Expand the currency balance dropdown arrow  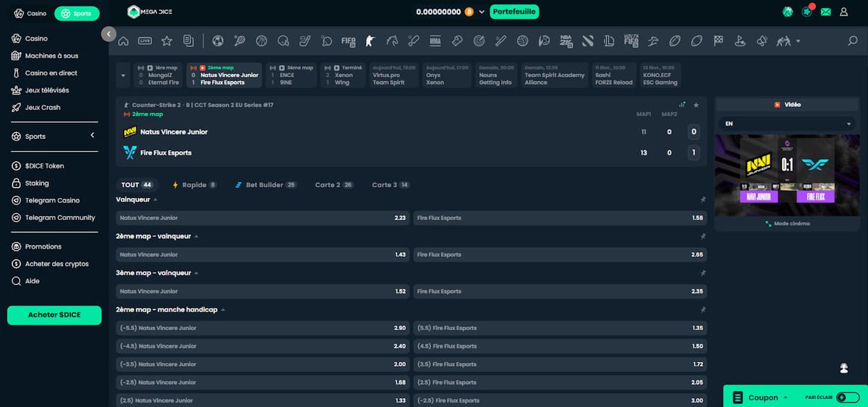(482, 12)
